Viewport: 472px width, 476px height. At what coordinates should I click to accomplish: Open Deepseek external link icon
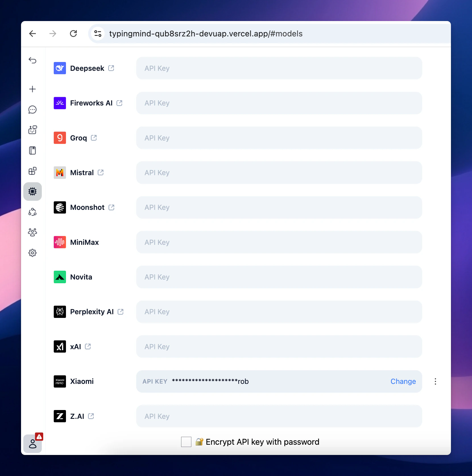click(111, 68)
